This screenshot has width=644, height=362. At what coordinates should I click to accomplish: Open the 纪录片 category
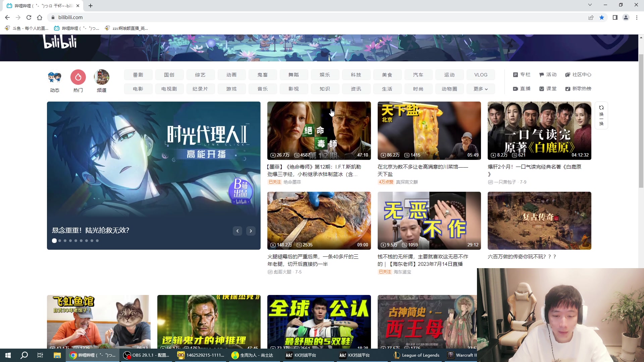coord(200,89)
